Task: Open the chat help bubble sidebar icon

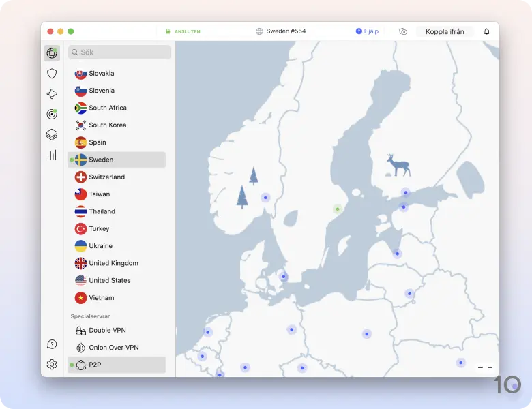Action: (x=52, y=344)
